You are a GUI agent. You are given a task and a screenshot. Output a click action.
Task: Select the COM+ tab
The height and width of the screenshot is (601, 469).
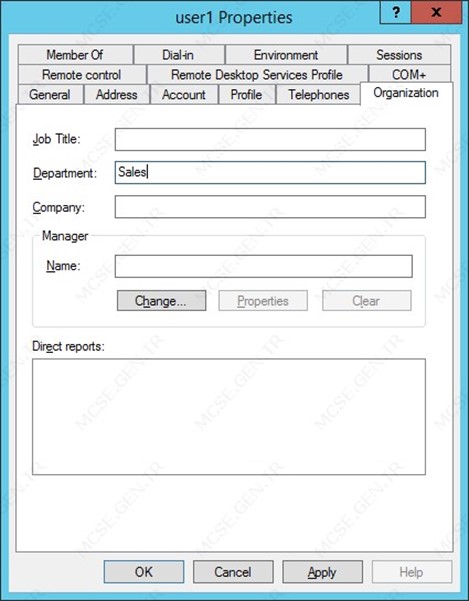coord(409,75)
